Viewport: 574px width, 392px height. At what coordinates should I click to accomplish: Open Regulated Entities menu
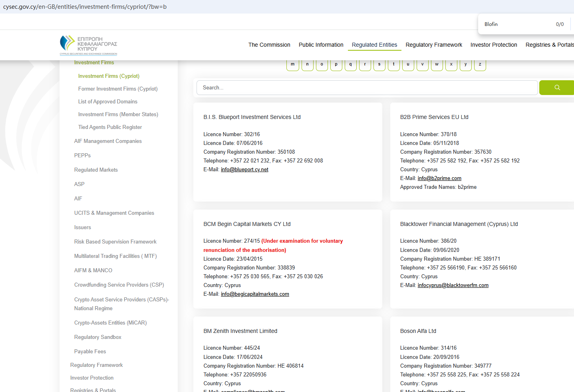tap(374, 45)
